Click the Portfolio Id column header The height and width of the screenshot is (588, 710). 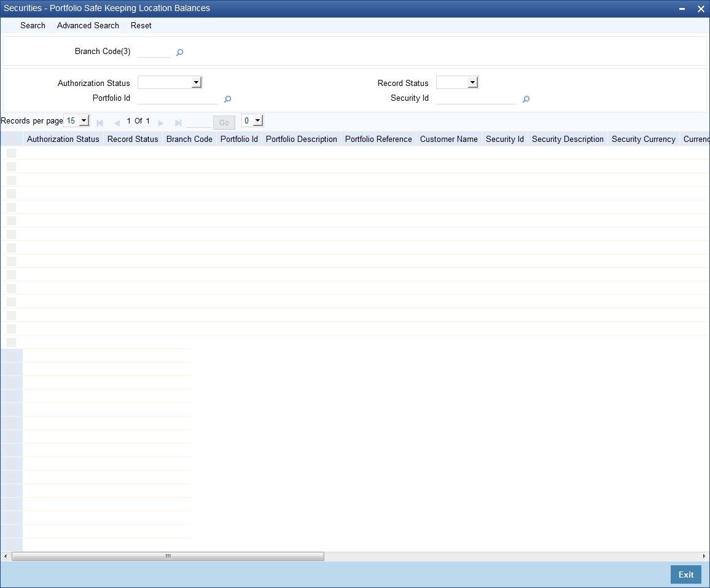[x=239, y=139]
